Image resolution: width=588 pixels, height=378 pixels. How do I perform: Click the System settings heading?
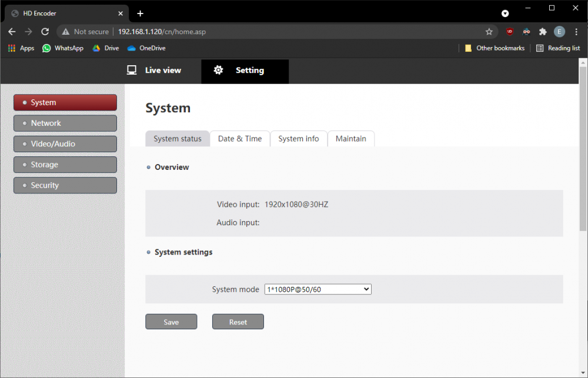click(x=183, y=252)
